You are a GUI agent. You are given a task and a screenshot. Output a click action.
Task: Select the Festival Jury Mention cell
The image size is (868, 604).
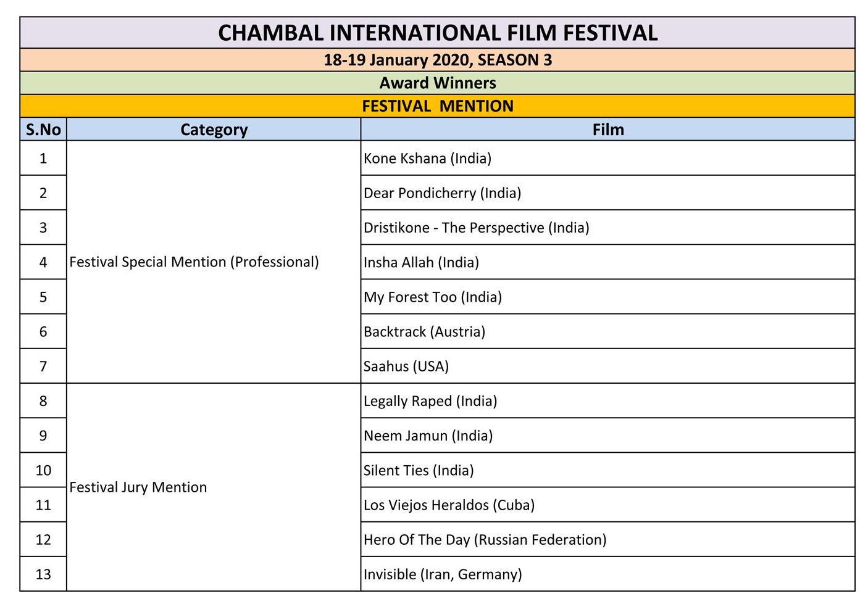tap(214, 487)
